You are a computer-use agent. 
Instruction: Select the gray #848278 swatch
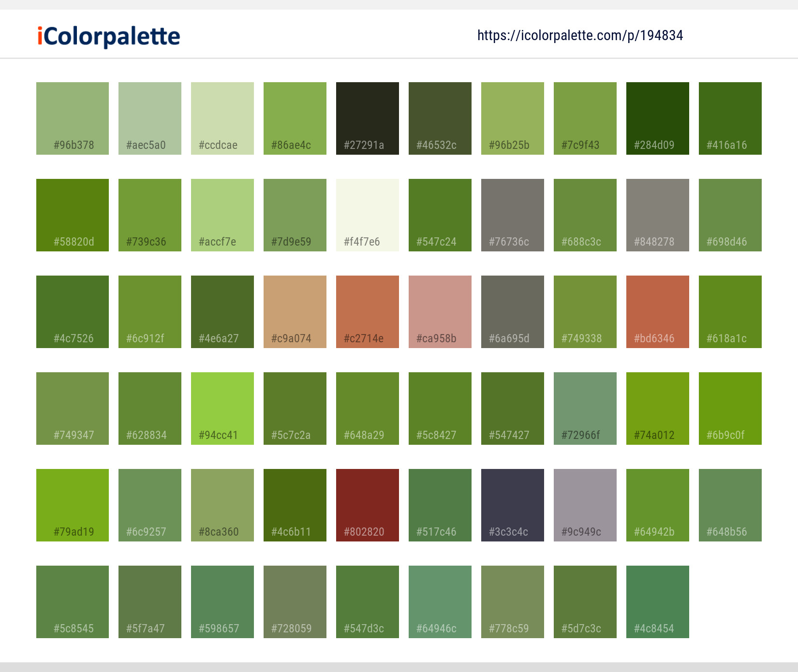[658, 215]
